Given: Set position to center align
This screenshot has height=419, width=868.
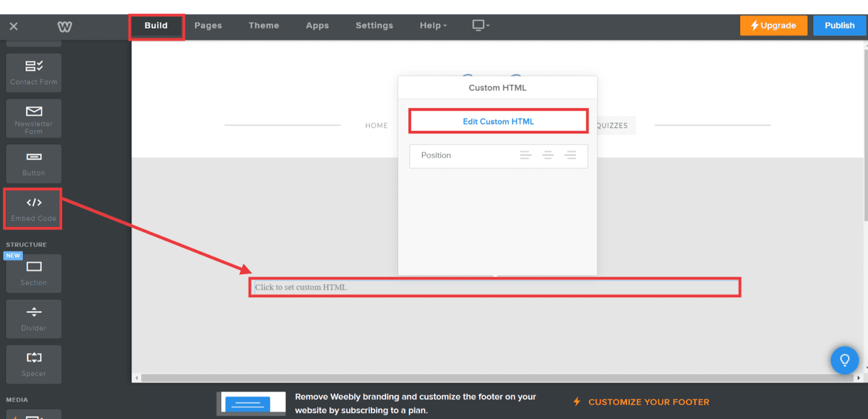Looking at the screenshot, I should pyautogui.click(x=548, y=156).
